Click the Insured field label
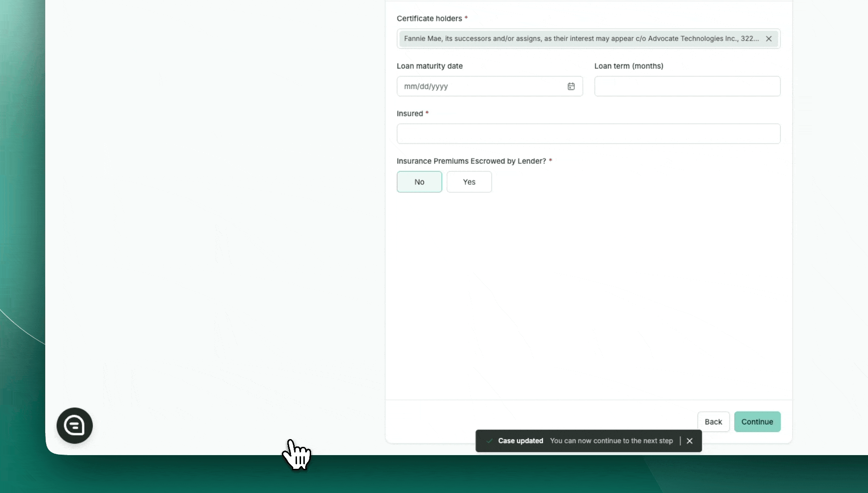Image resolution: width=868 pixels, height=493 pixels. 409,114
